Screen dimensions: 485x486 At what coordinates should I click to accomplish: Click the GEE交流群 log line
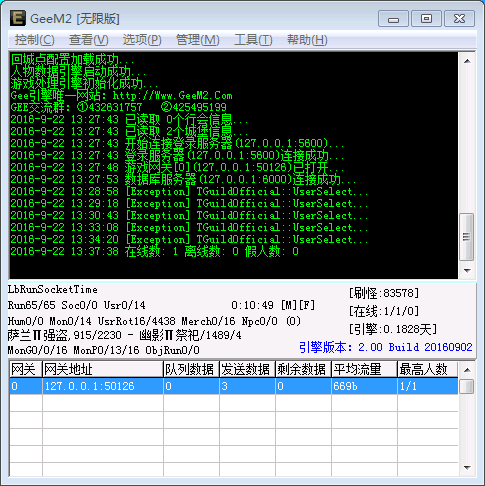119,107
